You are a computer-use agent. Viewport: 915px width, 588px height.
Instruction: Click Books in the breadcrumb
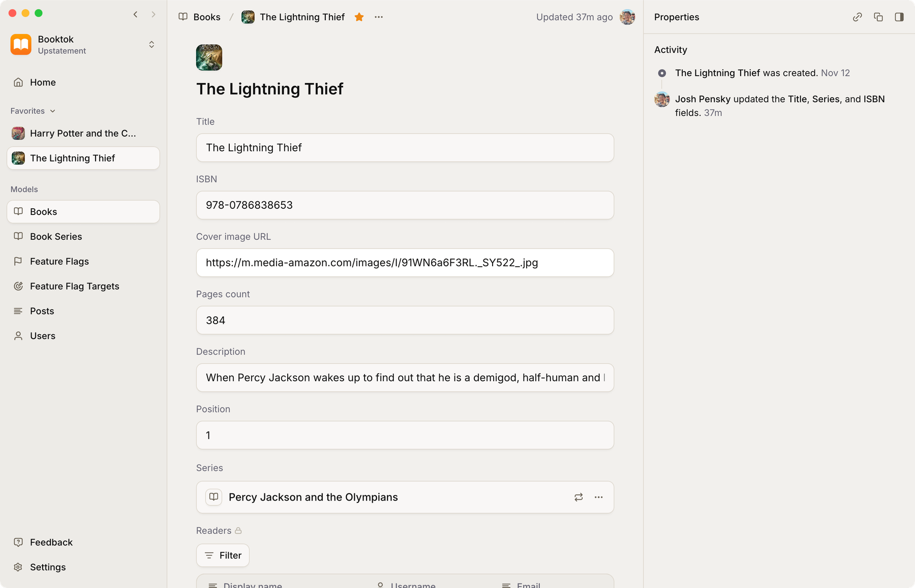point(206,17)
